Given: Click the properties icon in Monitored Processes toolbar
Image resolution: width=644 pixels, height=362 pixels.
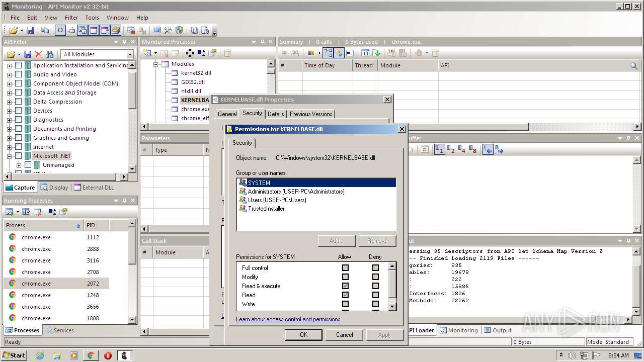Looking at the screenshot, I should (212, 53).
